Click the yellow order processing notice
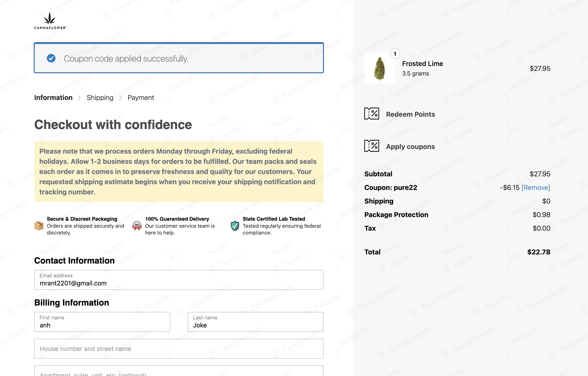This screenshot has height=376, width=588. pos(179,171)
